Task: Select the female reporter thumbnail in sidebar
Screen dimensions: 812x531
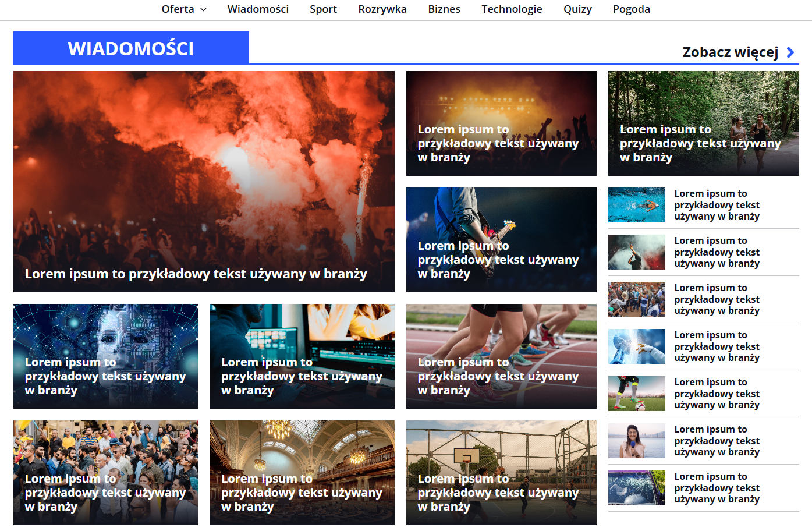Action: pyautogui.click(x=637, y=441)
